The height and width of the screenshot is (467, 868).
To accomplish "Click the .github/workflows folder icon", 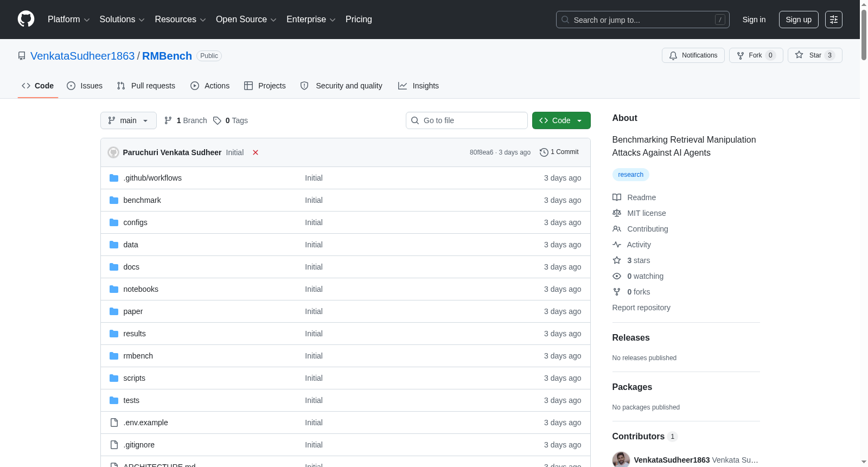I will pyautogui.click(x=114, y=178).
